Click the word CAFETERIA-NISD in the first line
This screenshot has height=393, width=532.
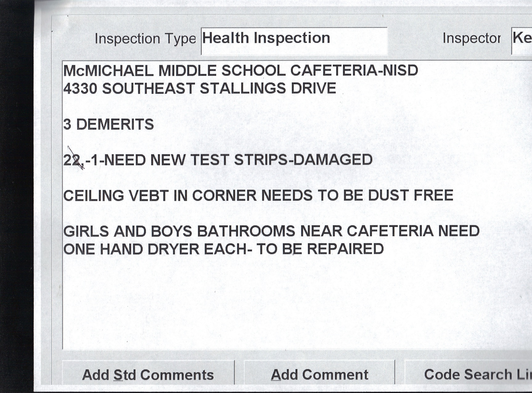(354, 71)
